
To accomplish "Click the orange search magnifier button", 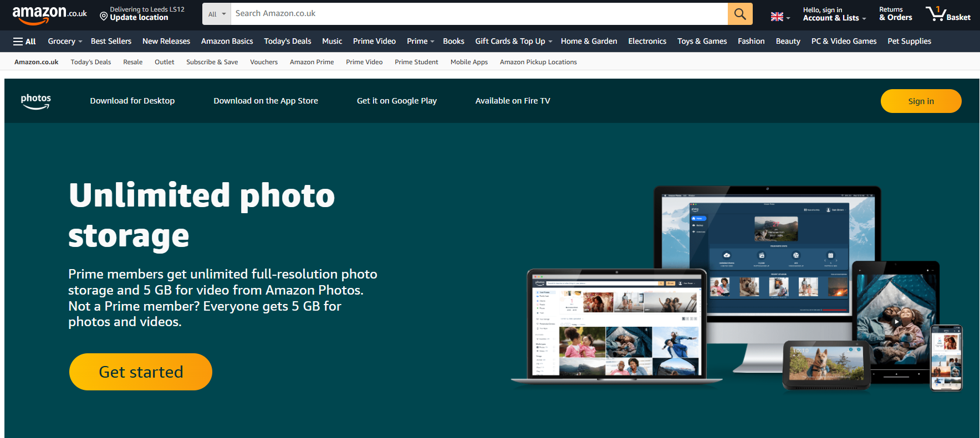I will point(740,14).
